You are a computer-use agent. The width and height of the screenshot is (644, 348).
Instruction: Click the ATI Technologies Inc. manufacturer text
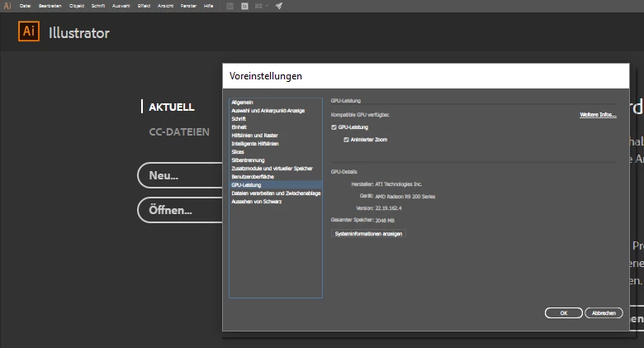(x=399, y=184)
